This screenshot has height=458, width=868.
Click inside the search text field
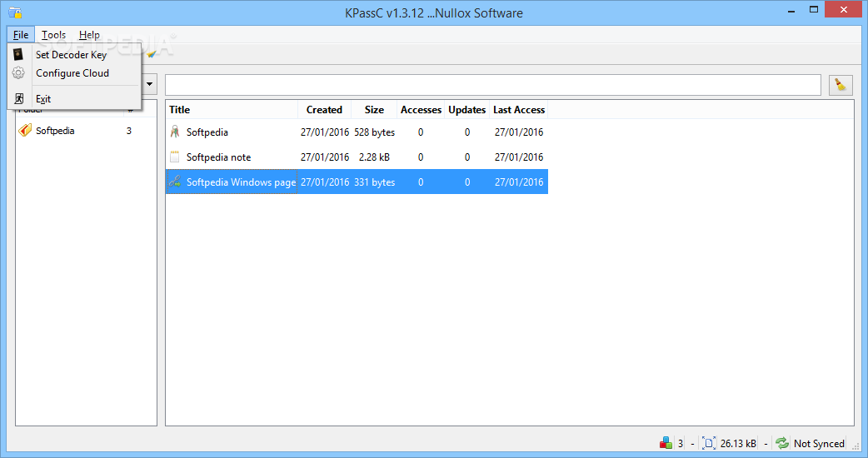492,85
